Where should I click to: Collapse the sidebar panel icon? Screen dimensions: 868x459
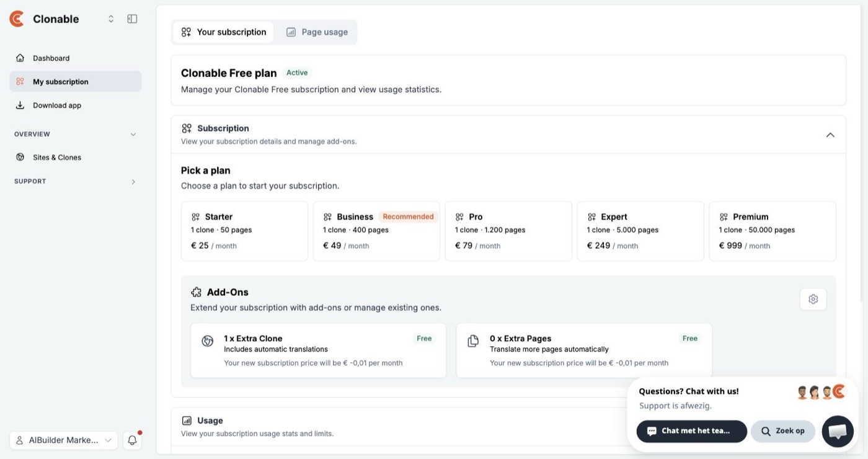pos(132,19)
